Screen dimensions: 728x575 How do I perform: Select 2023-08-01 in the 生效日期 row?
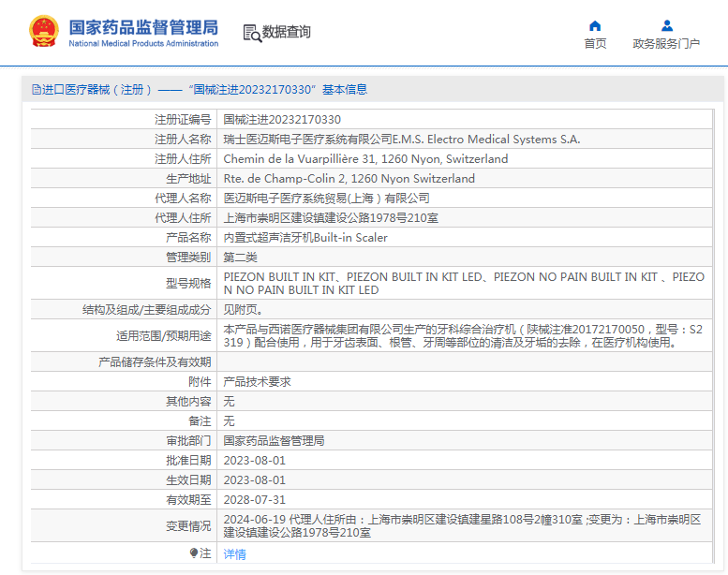[x=255, y=479]
